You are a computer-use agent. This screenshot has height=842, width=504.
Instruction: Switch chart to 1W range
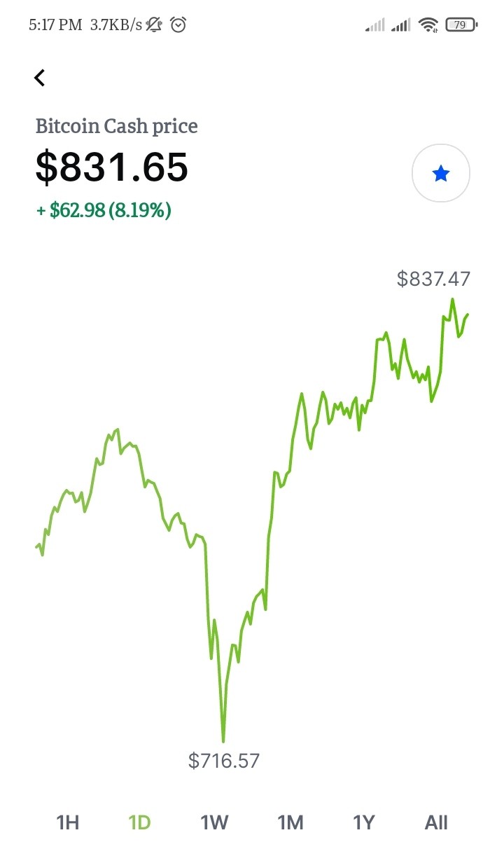pos(214,822)
